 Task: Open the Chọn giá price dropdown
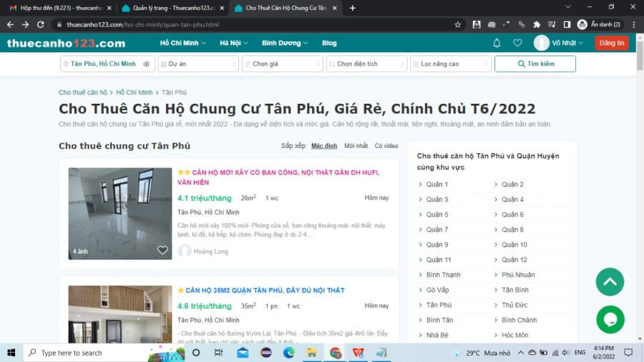click(x=282, y=64)
